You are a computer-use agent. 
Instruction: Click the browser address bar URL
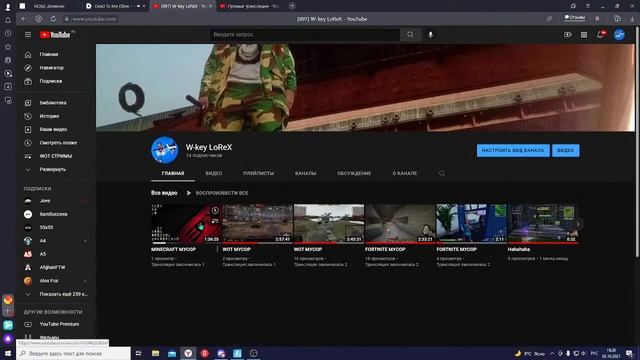click(94, 19)
